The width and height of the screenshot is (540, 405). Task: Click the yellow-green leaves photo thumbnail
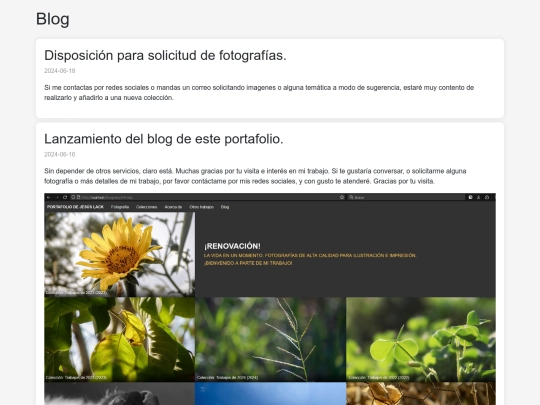click(120, 339)
